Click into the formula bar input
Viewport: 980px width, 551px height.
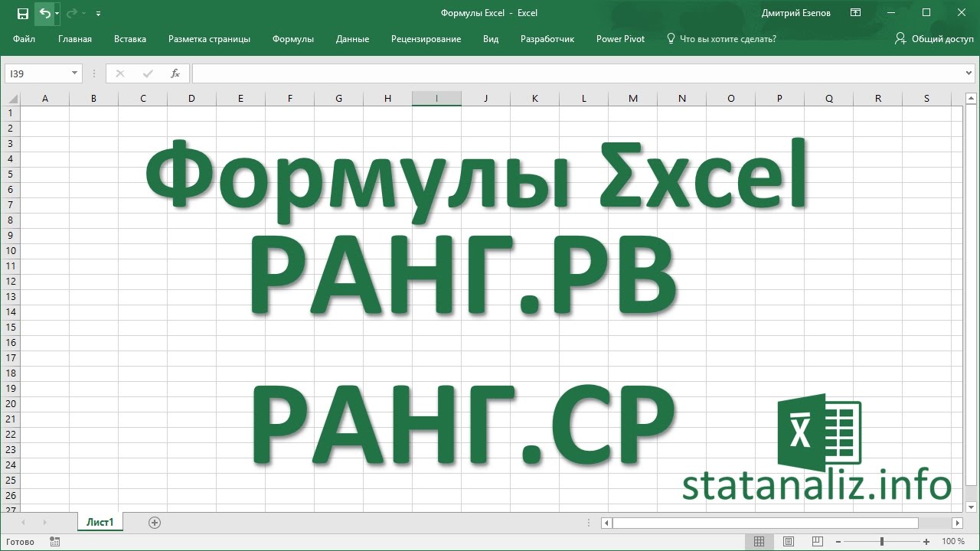577,73
